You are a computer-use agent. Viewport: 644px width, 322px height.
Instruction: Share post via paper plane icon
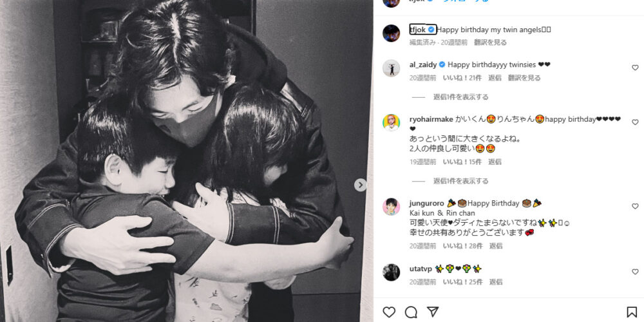click(x=433, y=312)
